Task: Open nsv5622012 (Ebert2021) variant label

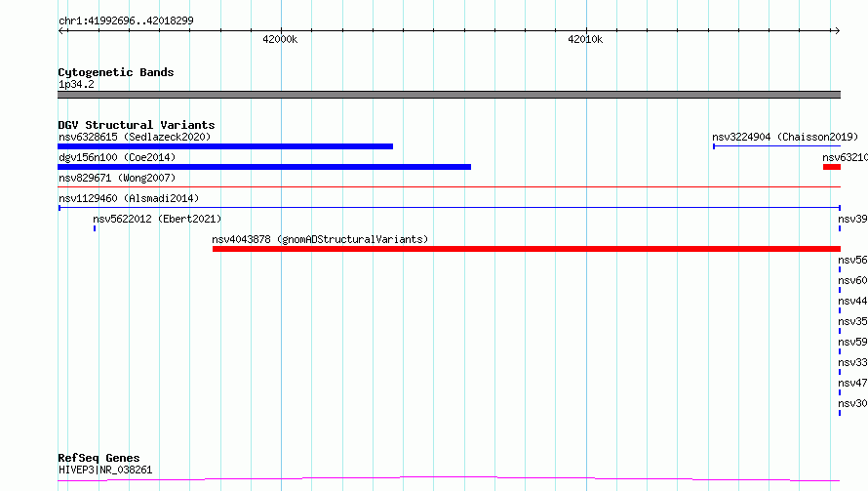Action: click(x=157, y=219)
